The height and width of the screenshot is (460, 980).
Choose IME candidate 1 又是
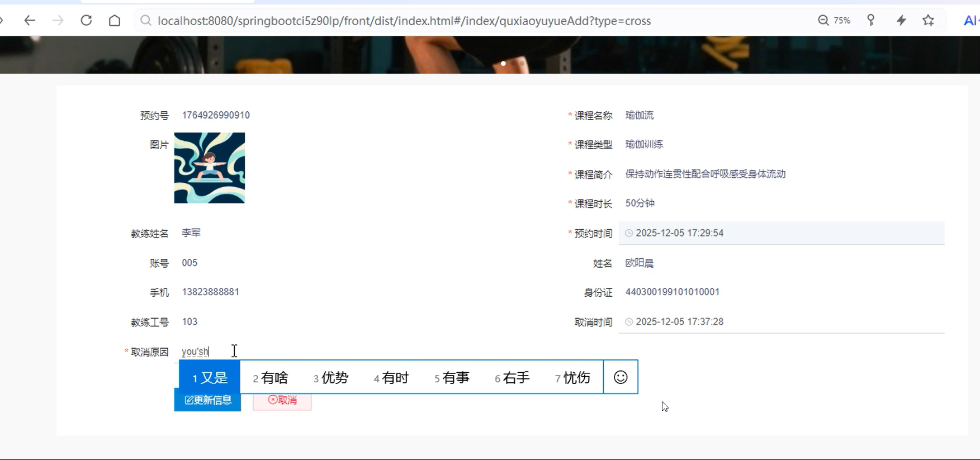point(210,378)
